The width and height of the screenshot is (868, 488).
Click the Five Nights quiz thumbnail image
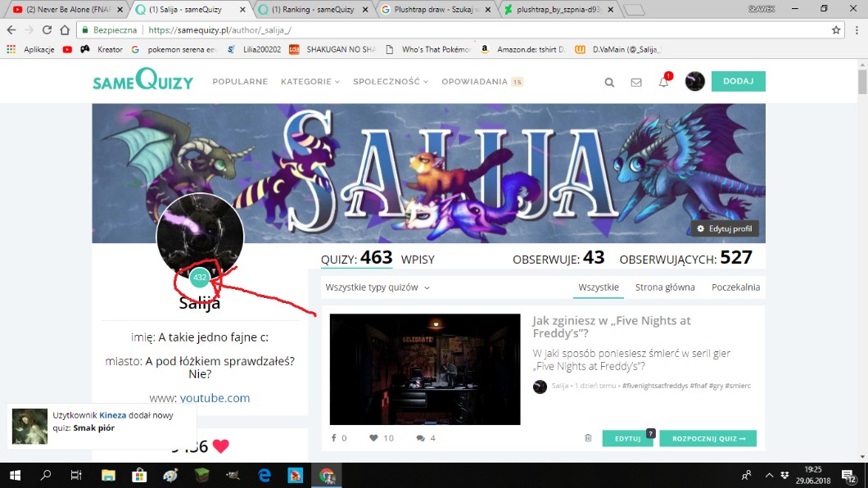coord(424,368)
